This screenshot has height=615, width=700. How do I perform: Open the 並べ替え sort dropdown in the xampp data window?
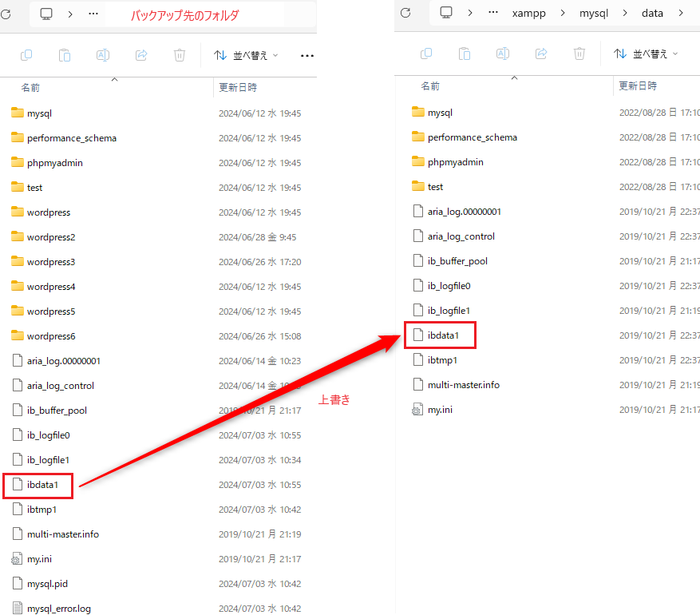[646, 54]
